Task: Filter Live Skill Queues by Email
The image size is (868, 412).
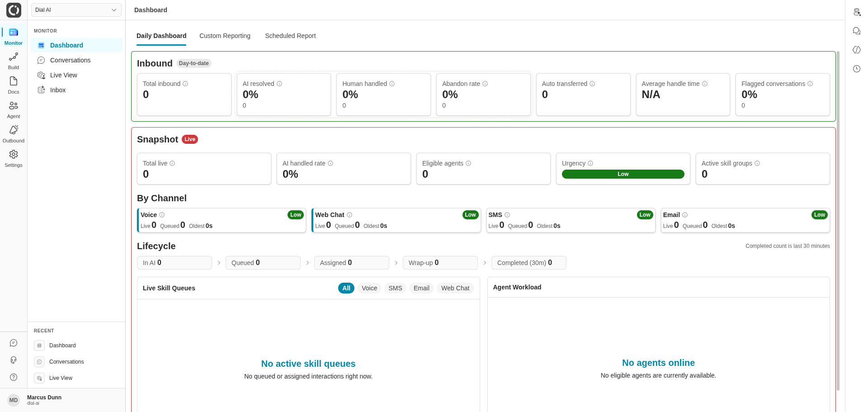Action: tap(421, 288)
